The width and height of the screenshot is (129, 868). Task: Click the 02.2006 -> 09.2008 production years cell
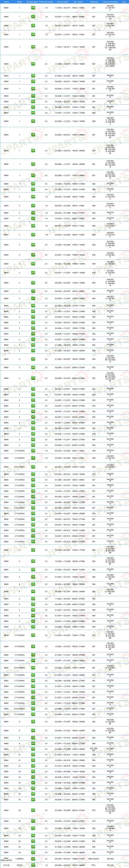click(63, 810)
